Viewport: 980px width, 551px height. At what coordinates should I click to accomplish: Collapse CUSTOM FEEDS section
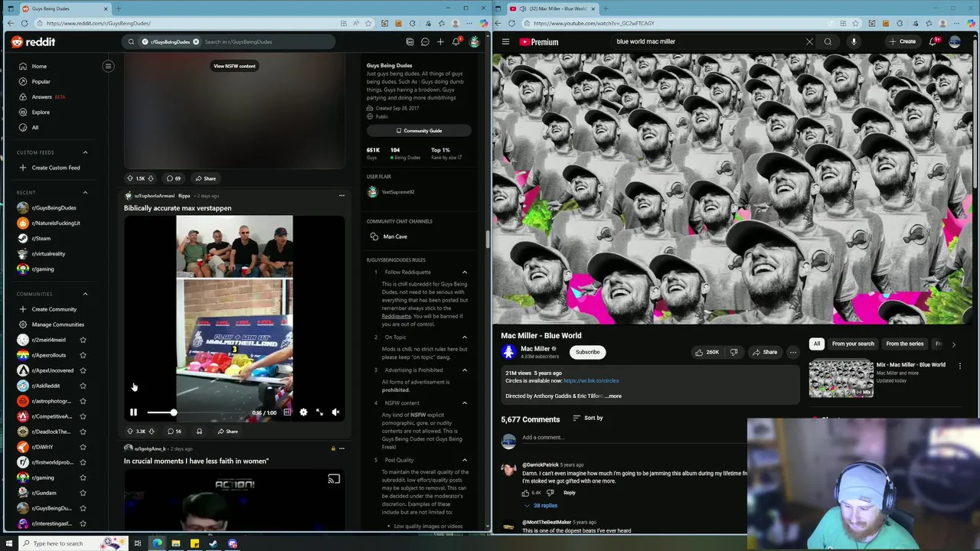click(x=85, y=152)
